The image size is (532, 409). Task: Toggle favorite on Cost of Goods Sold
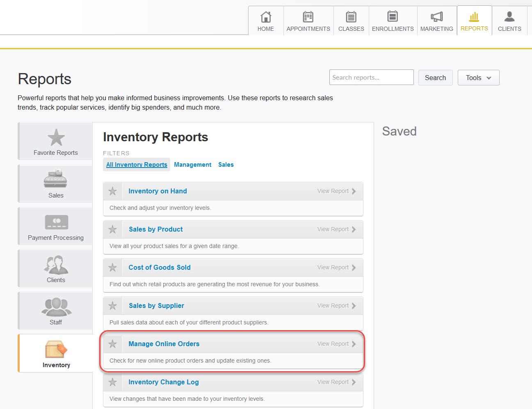point(112,267)
